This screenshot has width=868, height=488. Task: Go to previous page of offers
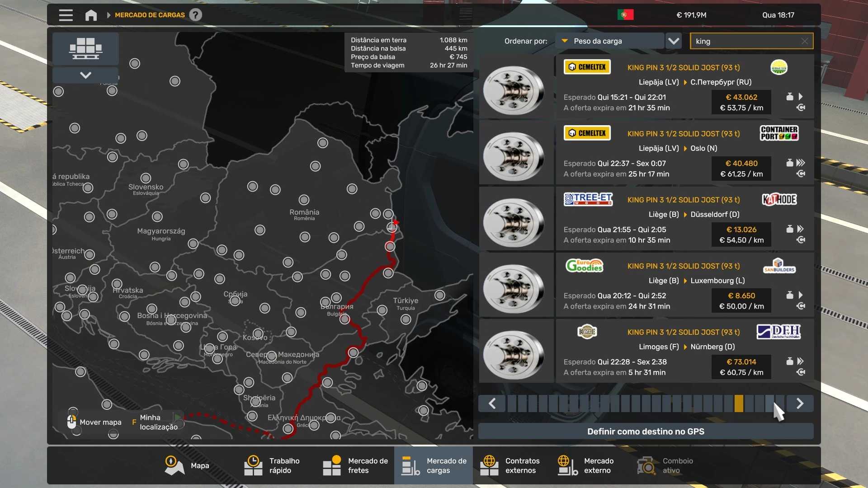click(492, 404)
